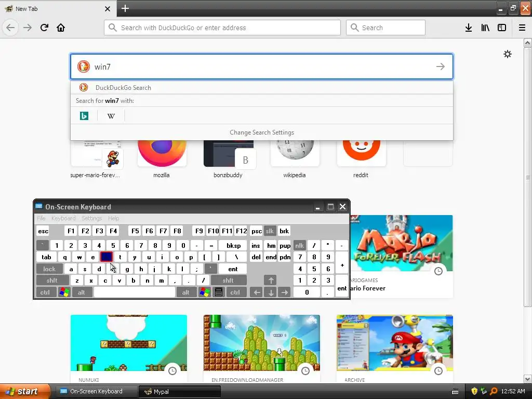This screenshot has width=532, height=399.
Task: Open the system tray search magnifier icon
Action: (x=494, y=391)
